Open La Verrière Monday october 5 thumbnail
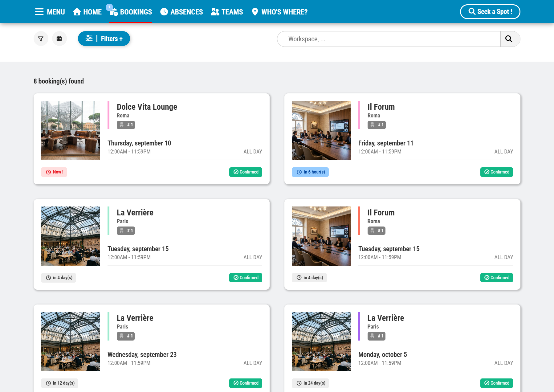 click(321, 341)
